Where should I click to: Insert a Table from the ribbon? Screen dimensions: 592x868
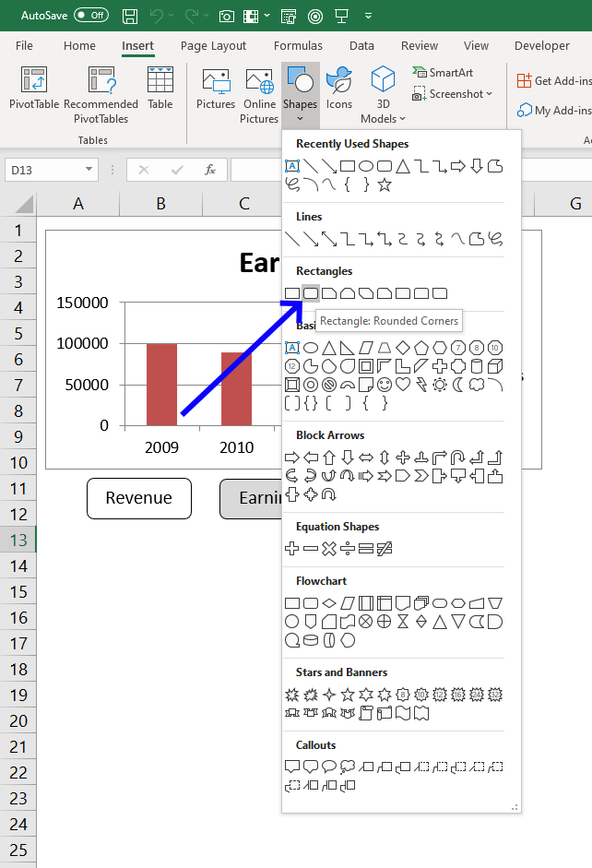tap(160, 89)
